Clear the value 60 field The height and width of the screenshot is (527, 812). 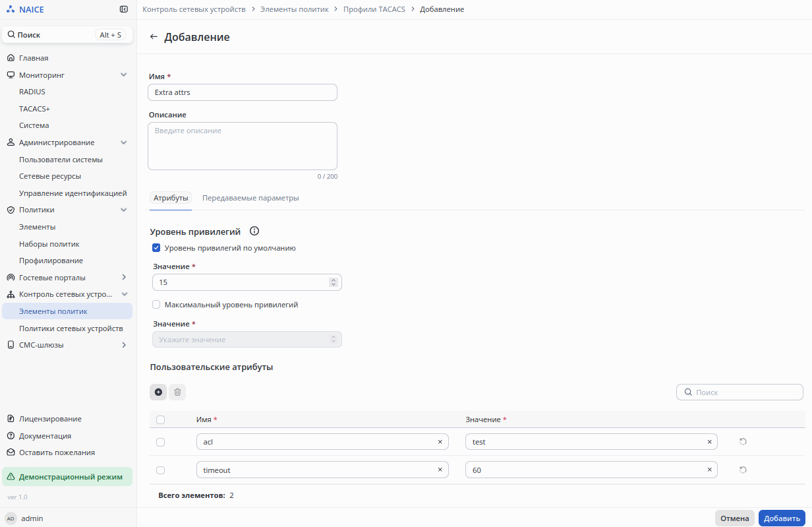[709, 470]
